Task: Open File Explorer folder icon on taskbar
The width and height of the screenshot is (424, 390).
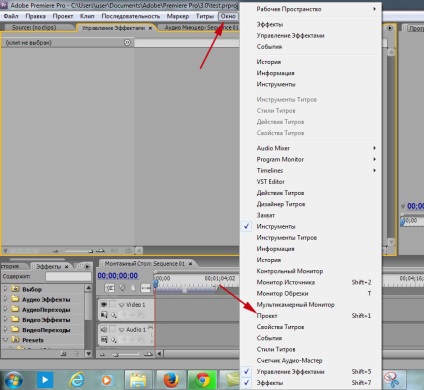Action: (138, 380)
